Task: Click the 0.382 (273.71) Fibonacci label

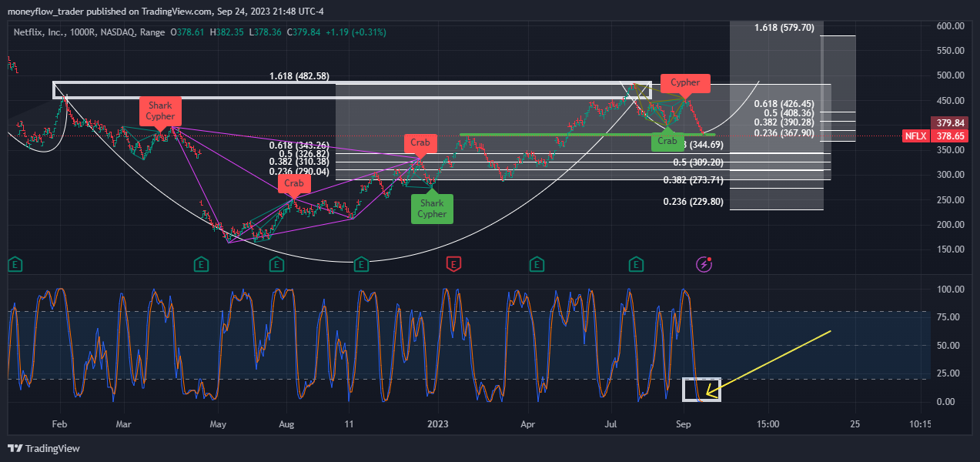Action: [x=694, y=180]
